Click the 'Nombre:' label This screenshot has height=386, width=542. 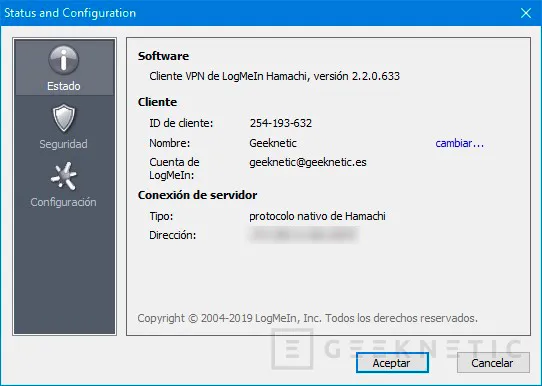[169, 143]
